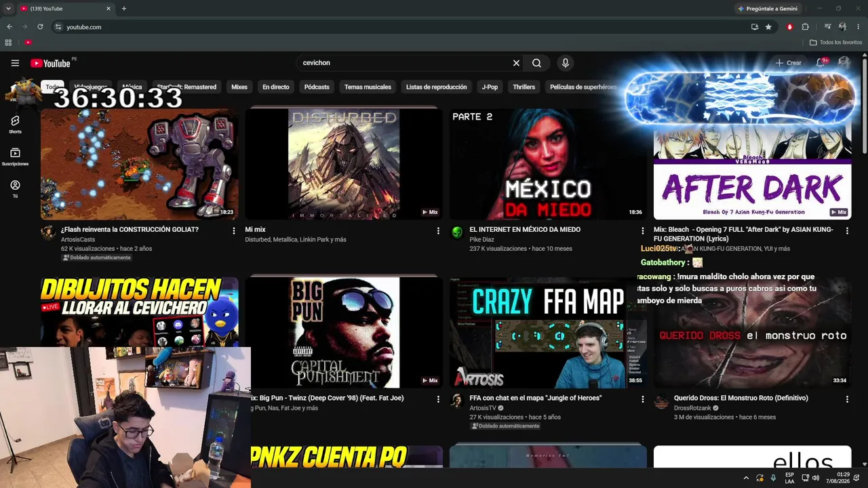Open the YouTube guide hamburger menu
This screenshot has width=868, height=488.
[x=15, y=63]
